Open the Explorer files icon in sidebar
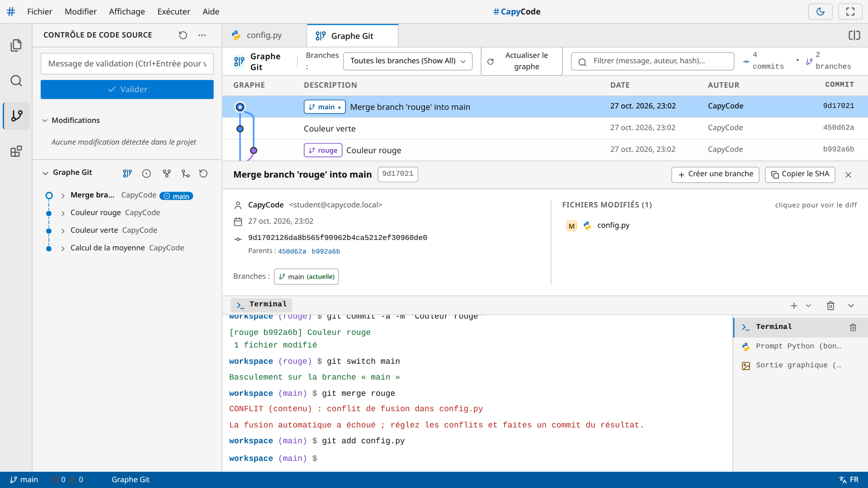 click(x=16, y=45)
